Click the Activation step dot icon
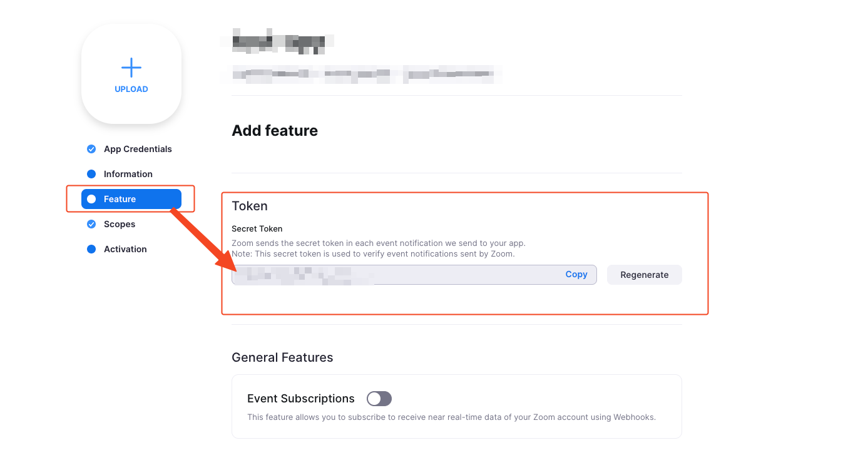The image size is (868, 465). tap(91, 249)
